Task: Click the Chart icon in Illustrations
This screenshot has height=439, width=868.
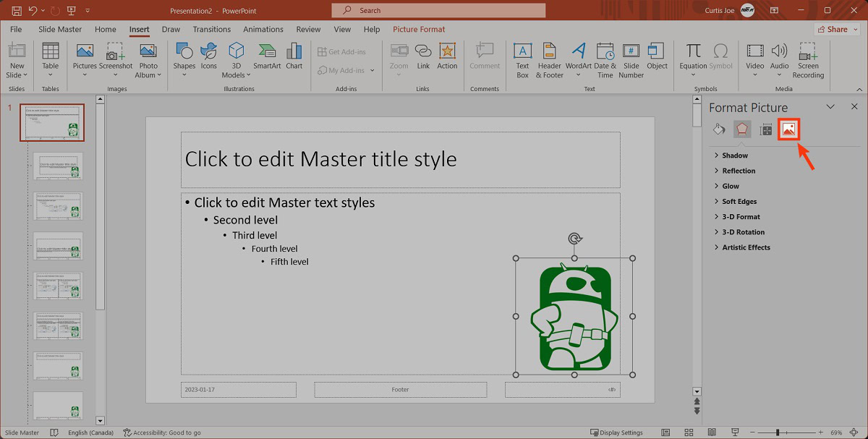Action: [294, 57]
